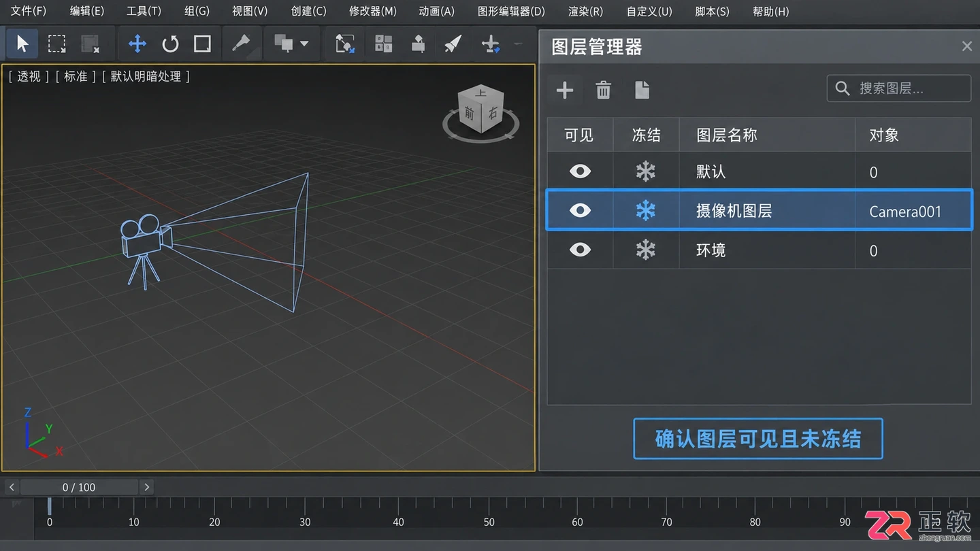
Task: Toggle freeze snowflake on 环境 layer
Action: click(646, 250)
